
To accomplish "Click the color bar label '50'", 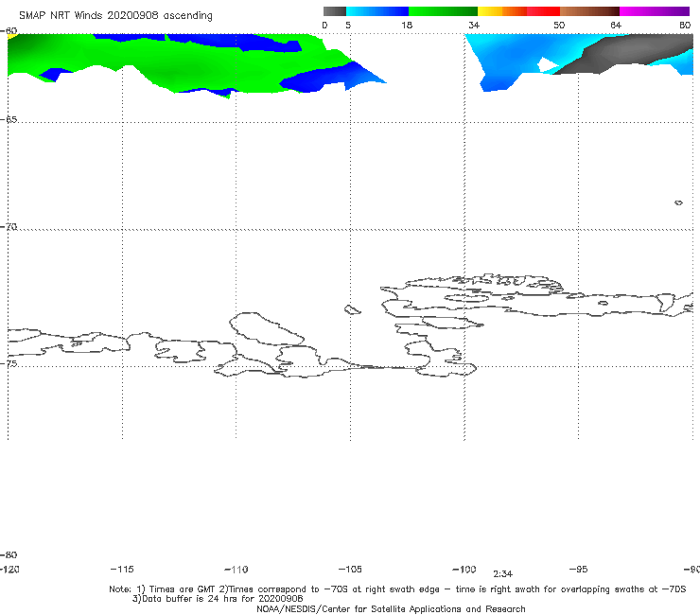I will pyautogui.click(x=559, y=26).
